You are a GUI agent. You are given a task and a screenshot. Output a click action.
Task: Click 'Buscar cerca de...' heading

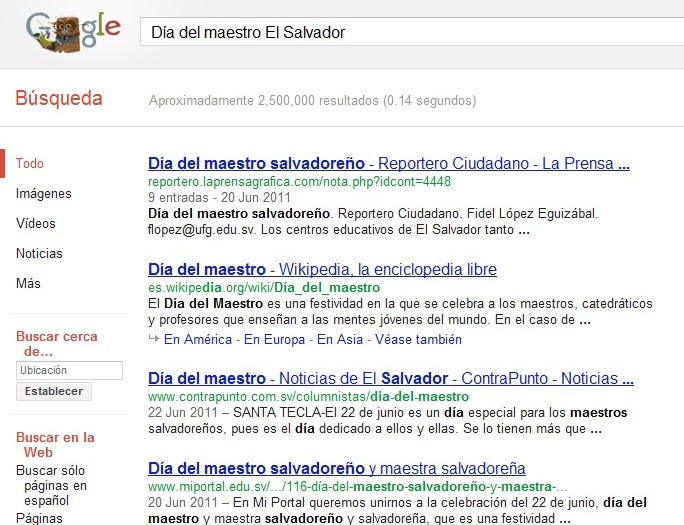coord(57,344)
